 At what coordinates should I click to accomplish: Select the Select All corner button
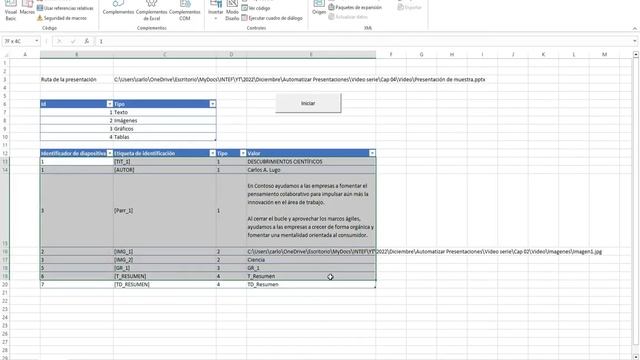click(x=5, y=54)
